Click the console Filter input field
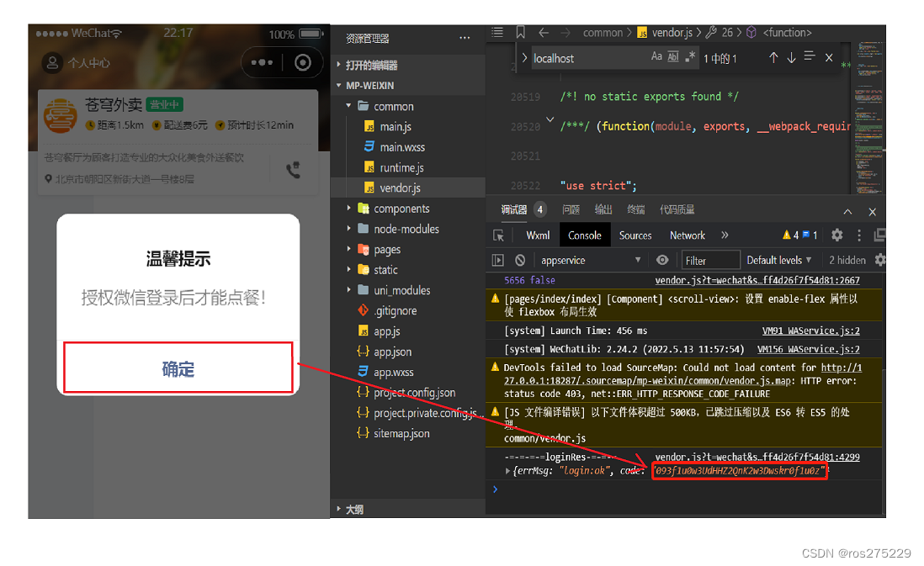The width and height of the screenshot is (924, 566). 711,259
